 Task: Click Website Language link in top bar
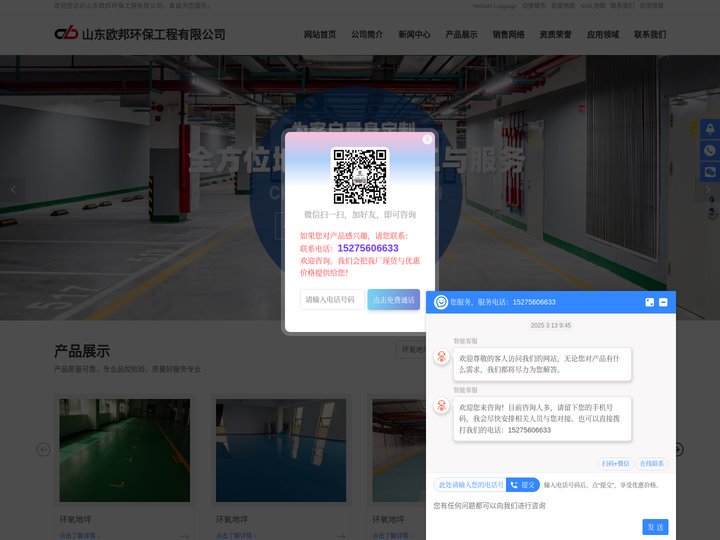tap(495, 6)
